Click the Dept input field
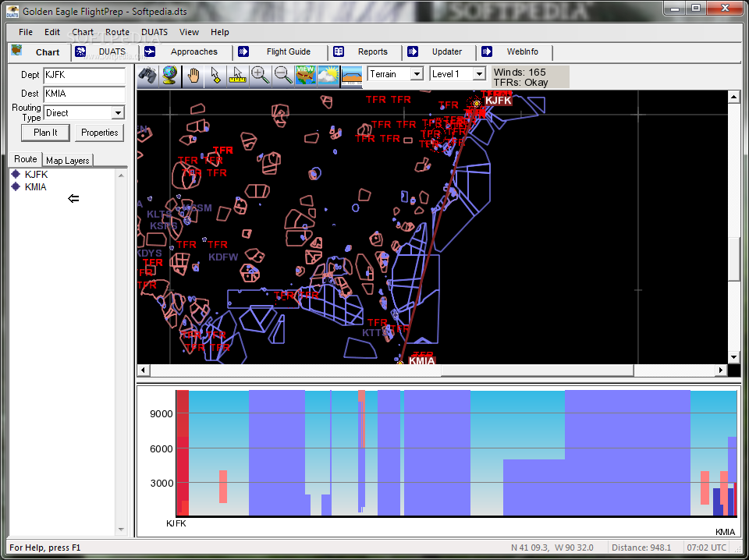The image size is (749, 560). tap(84, 76)
